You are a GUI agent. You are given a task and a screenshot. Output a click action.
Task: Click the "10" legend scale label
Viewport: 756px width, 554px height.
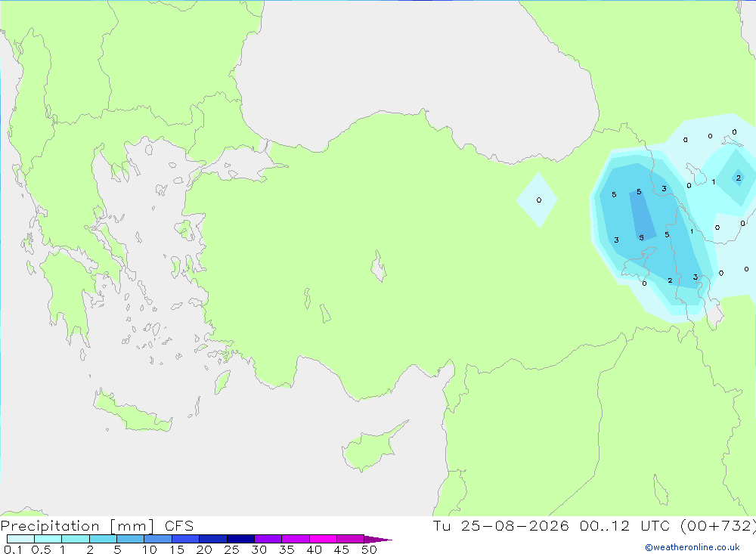tap(150, 549)
